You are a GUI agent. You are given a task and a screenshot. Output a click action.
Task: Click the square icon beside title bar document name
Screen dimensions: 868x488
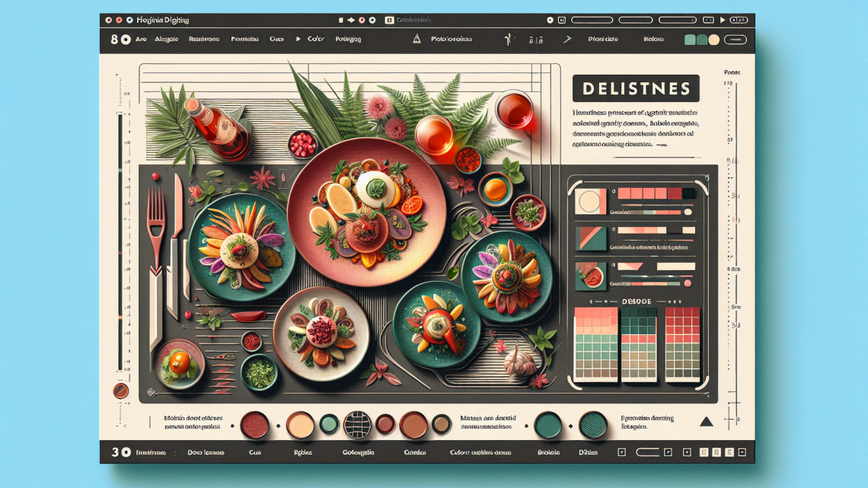390,20
